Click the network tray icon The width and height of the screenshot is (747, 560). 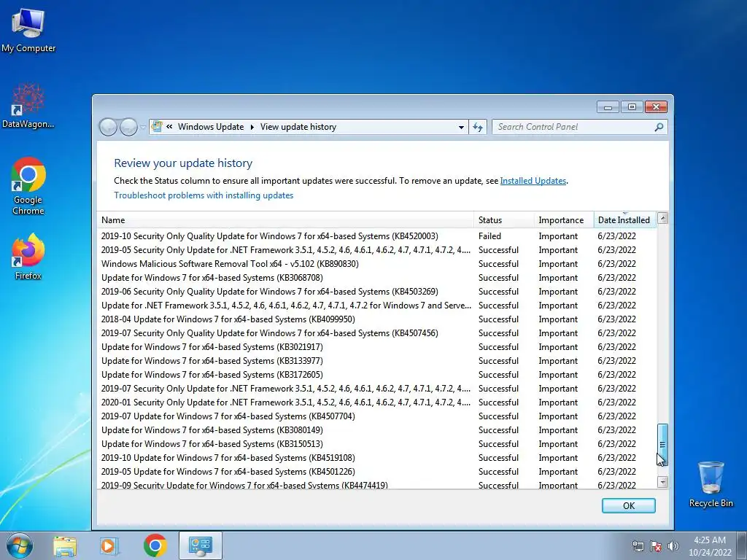point(638,547)
